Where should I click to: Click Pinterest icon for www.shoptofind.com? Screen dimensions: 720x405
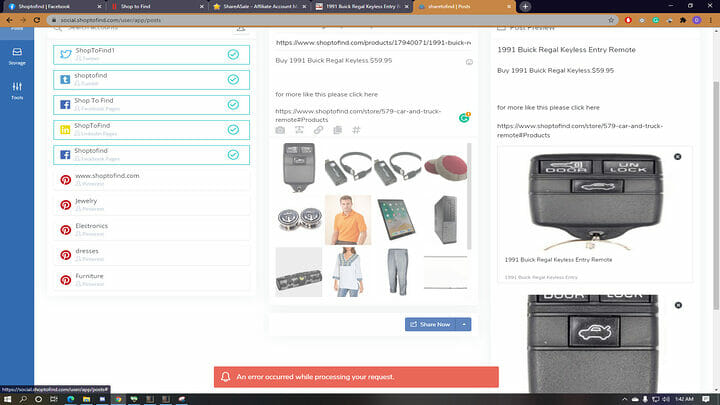pyautogui.click(x=66, y=180)
